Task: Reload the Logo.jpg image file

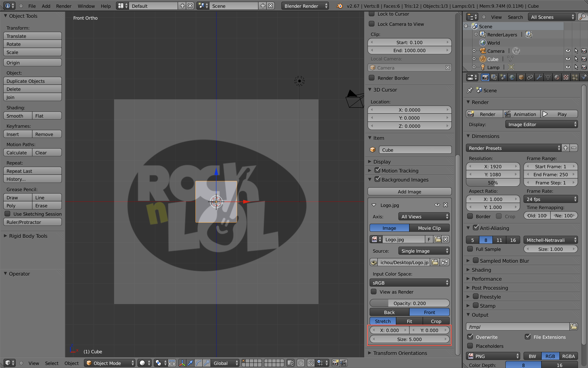Action: (x=445, y=262)
